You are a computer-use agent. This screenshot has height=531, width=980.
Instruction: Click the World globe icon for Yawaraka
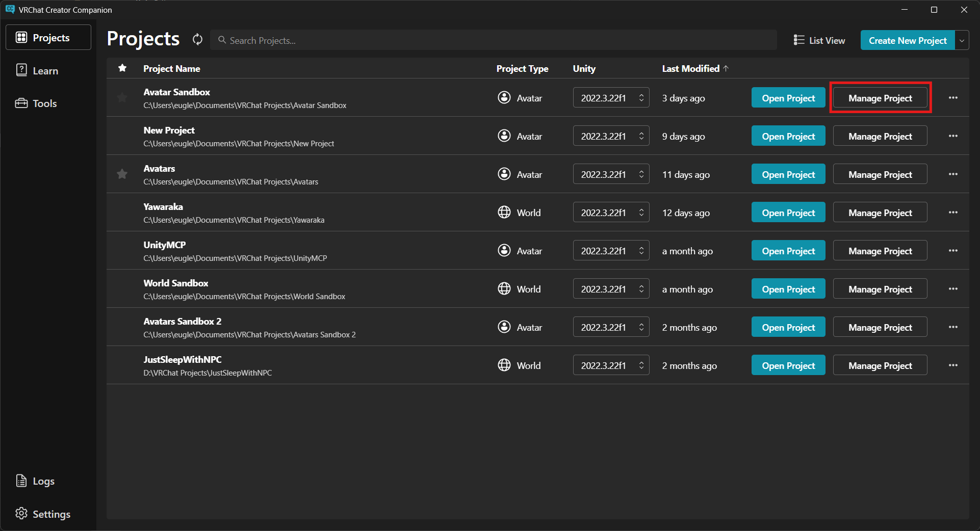[x=504, y=212]
